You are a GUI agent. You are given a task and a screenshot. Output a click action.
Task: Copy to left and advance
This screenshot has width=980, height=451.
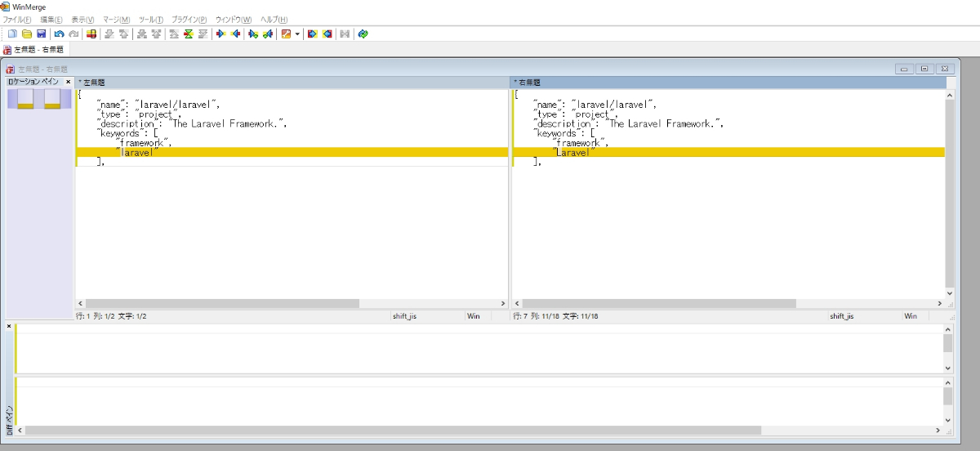coord(268,33)
